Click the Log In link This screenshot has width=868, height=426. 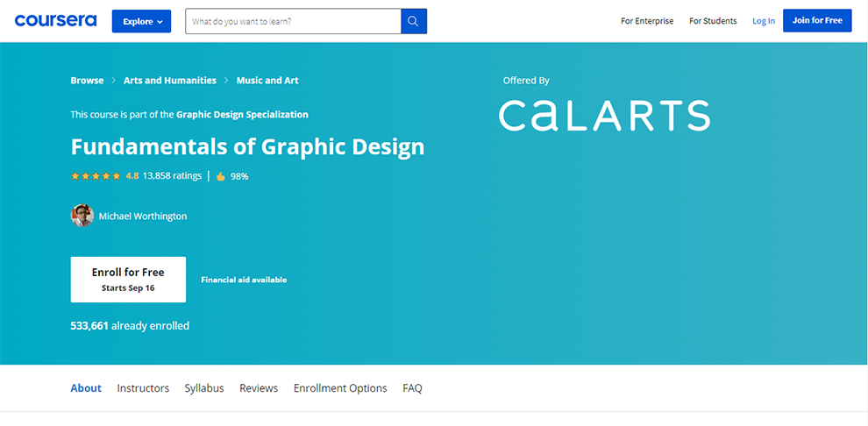[x=764, y=21]
